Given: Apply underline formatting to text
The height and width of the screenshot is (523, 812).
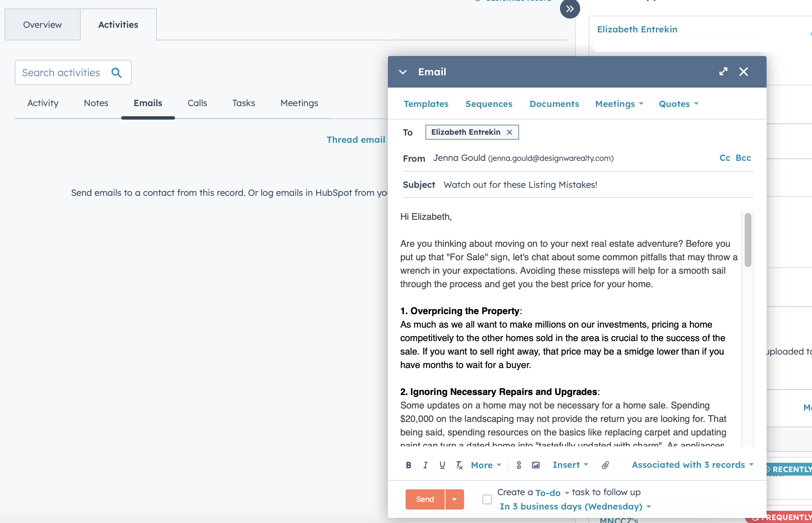Looking at the screenshot, I should pyautogui.click(x=442, y=465).
